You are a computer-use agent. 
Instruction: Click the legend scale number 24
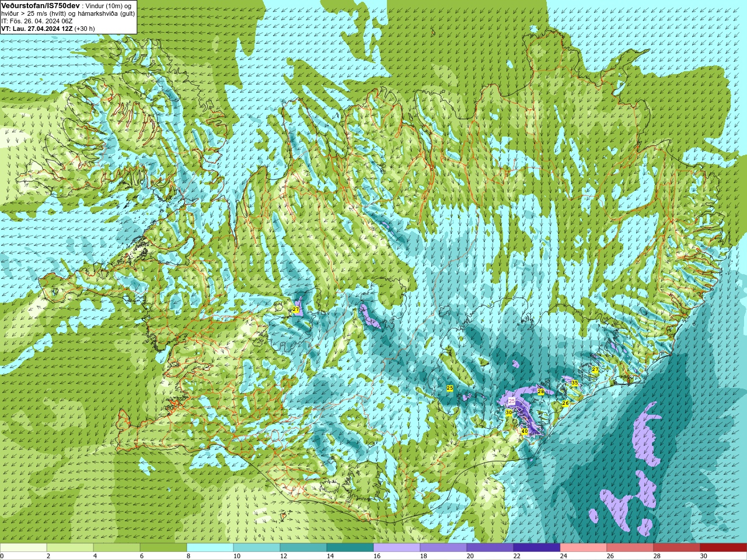point(564,556)
